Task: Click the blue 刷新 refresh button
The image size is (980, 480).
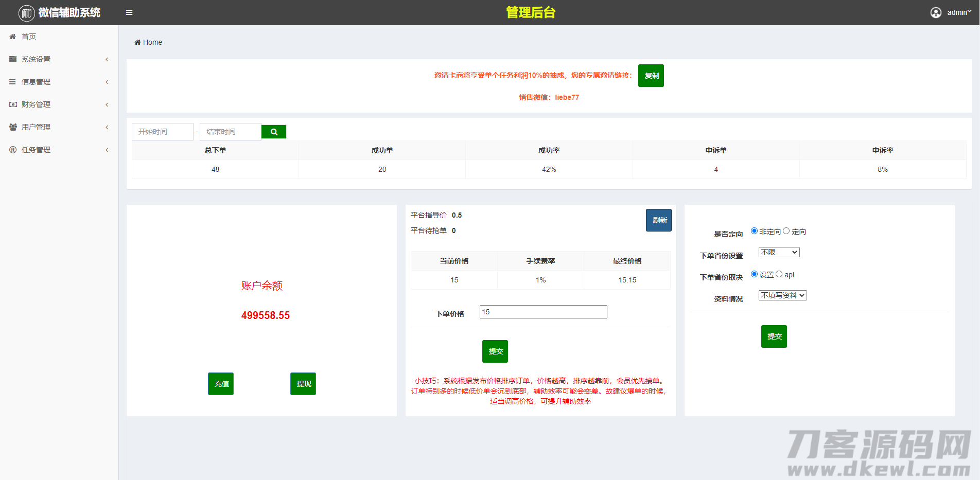Action: pyautogui.click(x=659, y=220)
